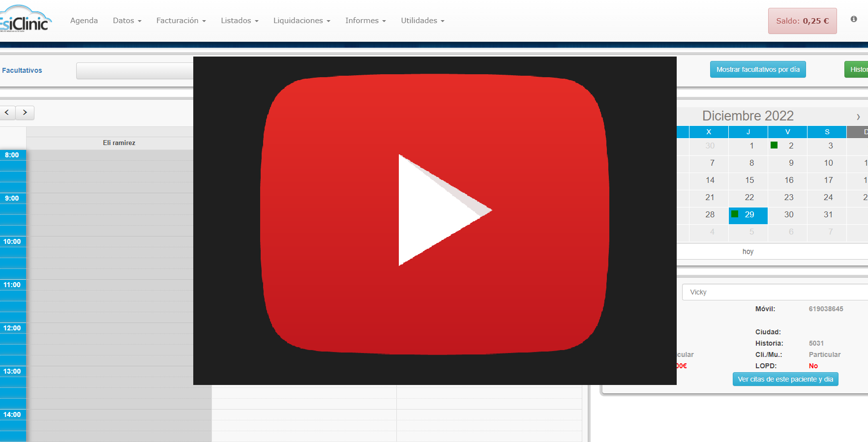Select December 15 in calendar
868x442 pixels.
pos(748,180)
